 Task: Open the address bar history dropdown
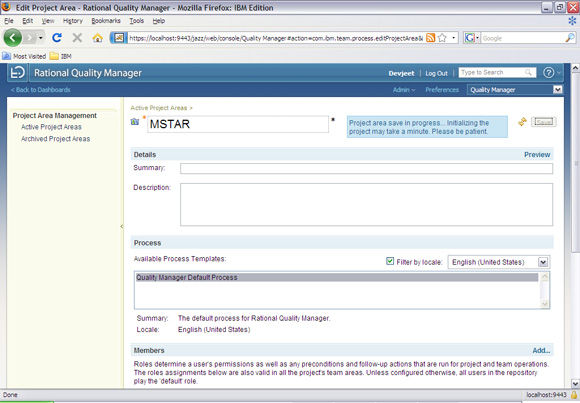pos(453,38)
